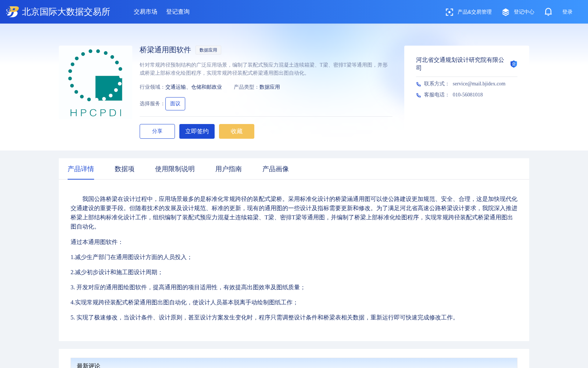Click the 登录 link

click(567, 12)
